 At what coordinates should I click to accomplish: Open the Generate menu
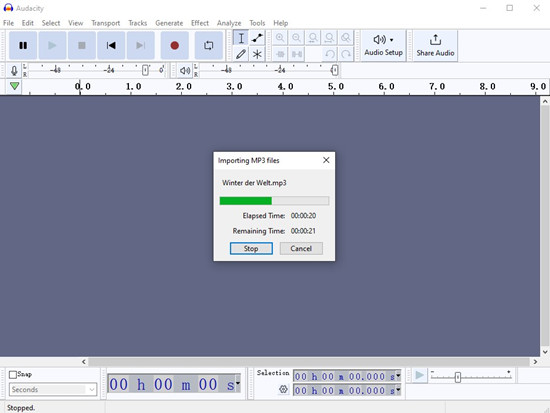169,23
